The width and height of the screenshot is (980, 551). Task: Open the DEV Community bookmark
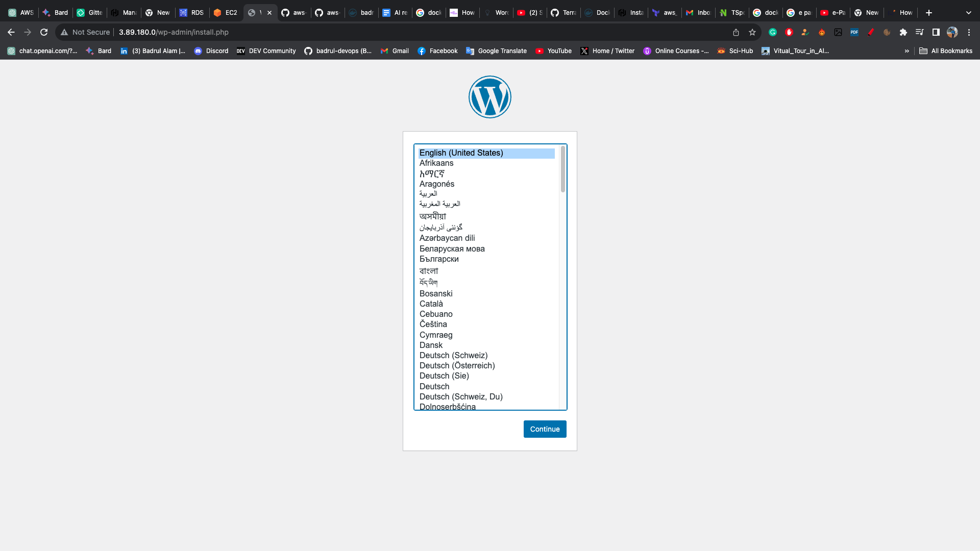coord(266,51)
